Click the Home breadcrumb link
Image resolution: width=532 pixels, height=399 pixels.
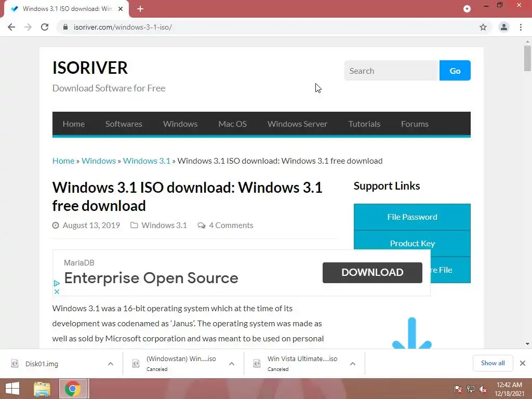(63, 161)
